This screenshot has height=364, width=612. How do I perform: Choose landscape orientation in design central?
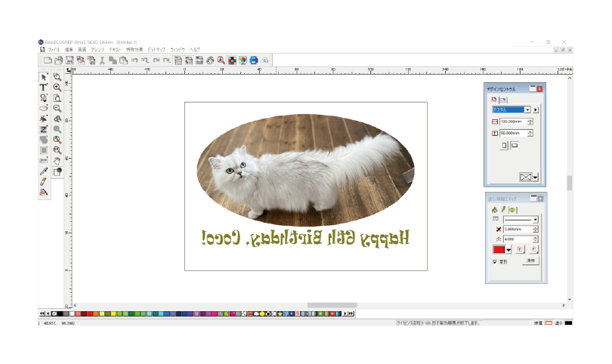click(x=515, y=145)
